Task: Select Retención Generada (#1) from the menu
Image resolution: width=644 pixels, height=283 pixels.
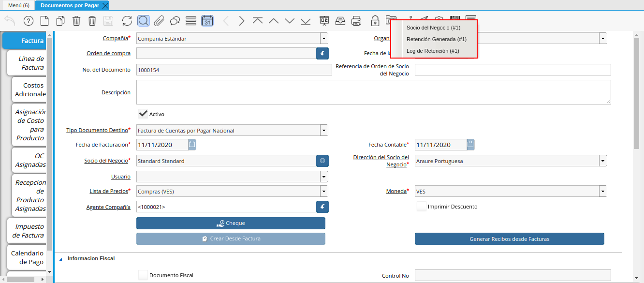Action: (436, 39)
